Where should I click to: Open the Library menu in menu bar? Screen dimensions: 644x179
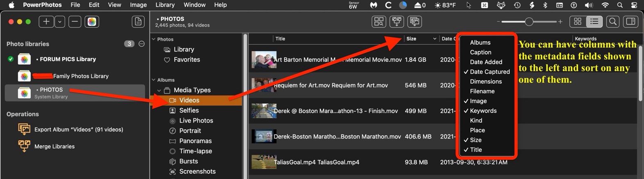coord(165,5)
